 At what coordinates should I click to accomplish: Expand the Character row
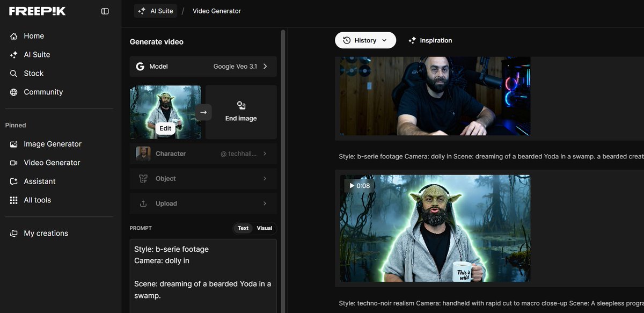click(203, 154)
